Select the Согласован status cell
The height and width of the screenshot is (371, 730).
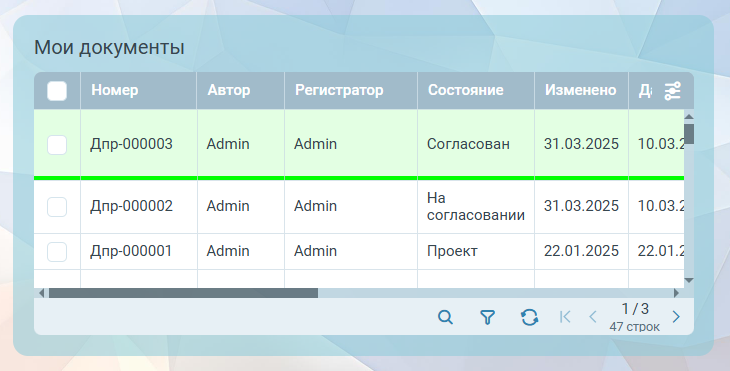[x=468, y=144]
